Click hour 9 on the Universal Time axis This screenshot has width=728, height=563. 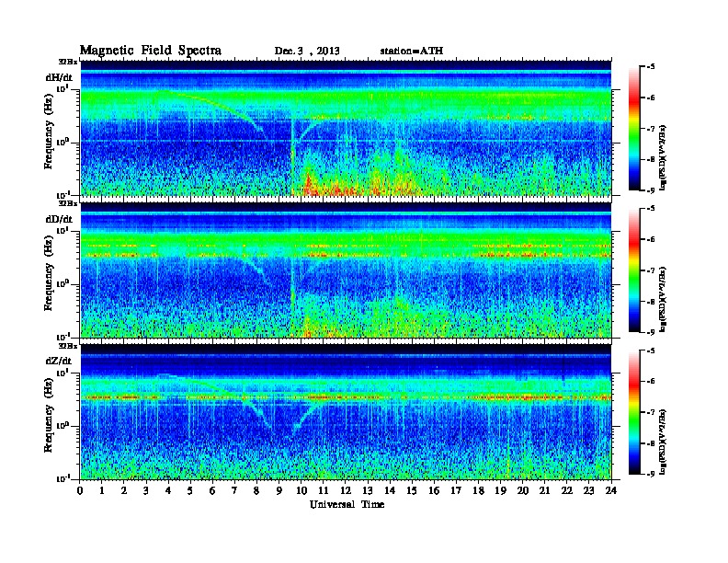click(x=279, y=490)
